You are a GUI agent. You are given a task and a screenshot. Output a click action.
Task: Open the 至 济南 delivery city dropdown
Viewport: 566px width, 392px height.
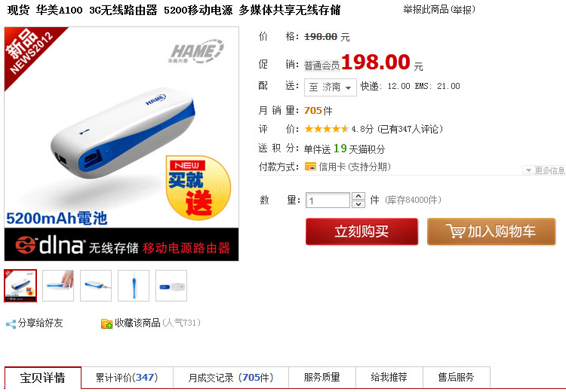[x=331, y=87]
